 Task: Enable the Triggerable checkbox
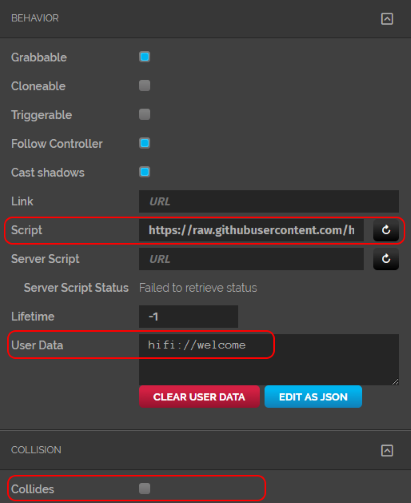pyautogui.click(x=144, y=114)
